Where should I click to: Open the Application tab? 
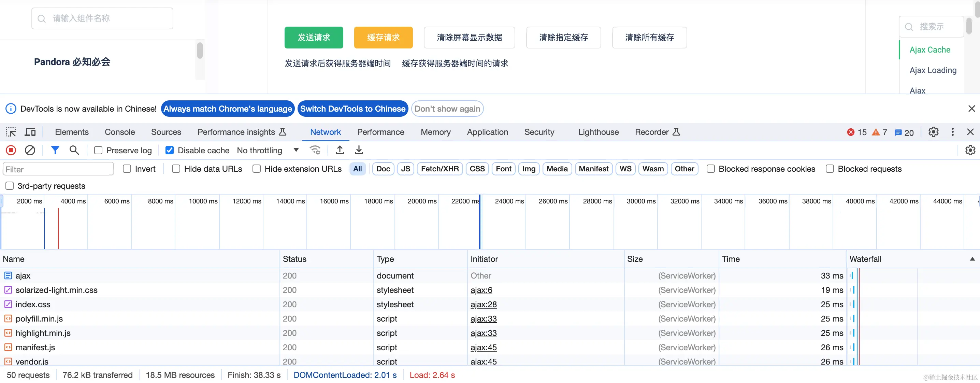pos(487,132)
